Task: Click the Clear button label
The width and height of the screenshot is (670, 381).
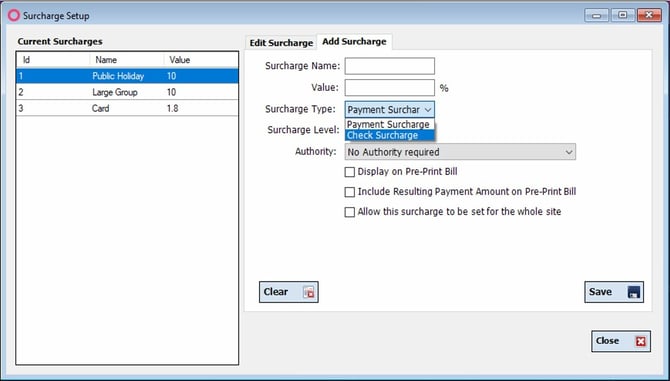Action: point(276,292)
